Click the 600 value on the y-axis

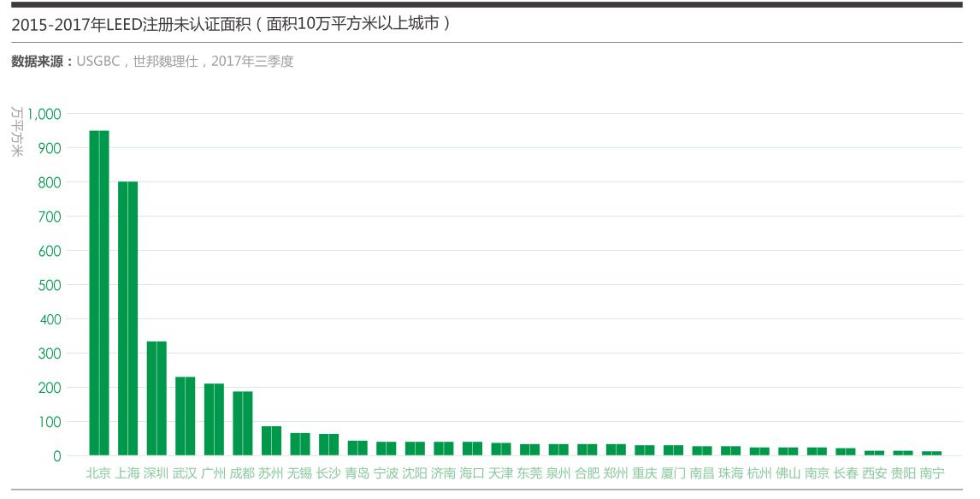point(50,251)
